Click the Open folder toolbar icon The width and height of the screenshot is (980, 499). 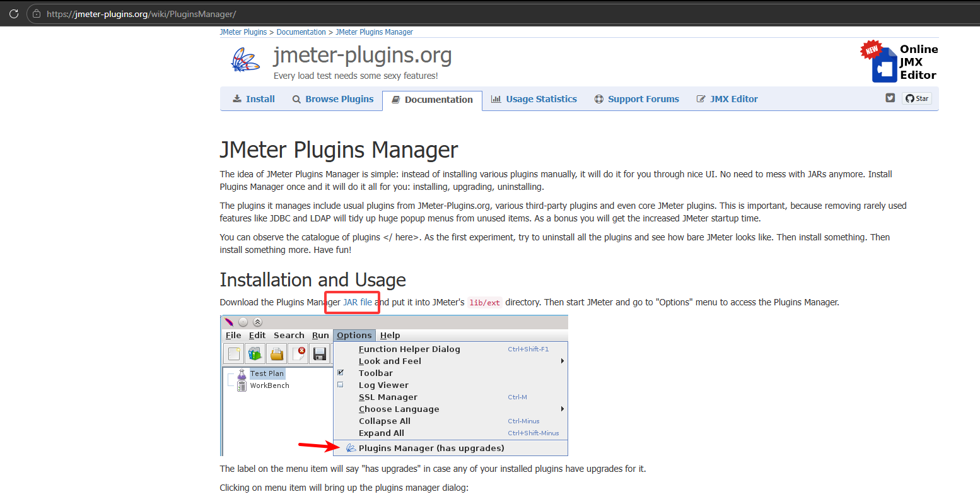point(277,354)
